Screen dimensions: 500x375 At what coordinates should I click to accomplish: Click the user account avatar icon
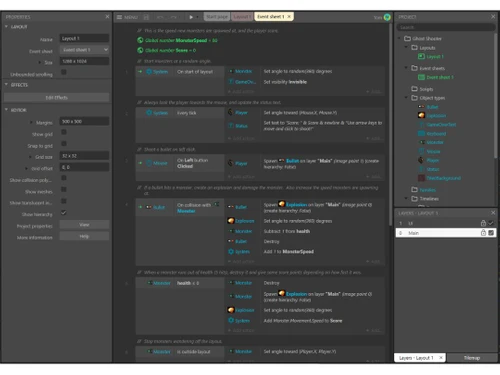pos(387,17)
